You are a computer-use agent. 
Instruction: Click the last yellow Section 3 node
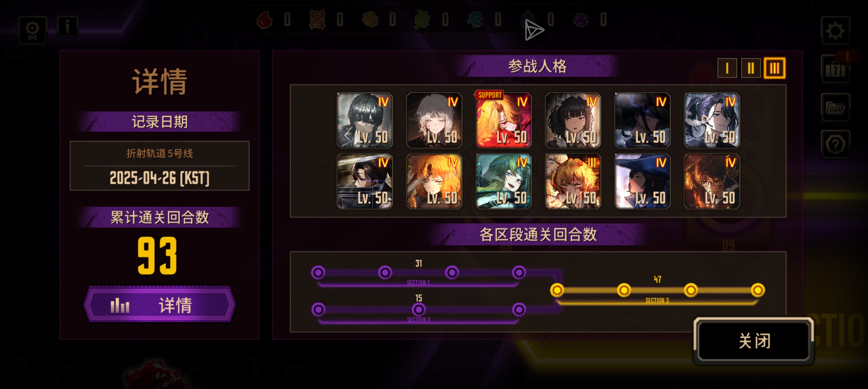click(758, 290)
